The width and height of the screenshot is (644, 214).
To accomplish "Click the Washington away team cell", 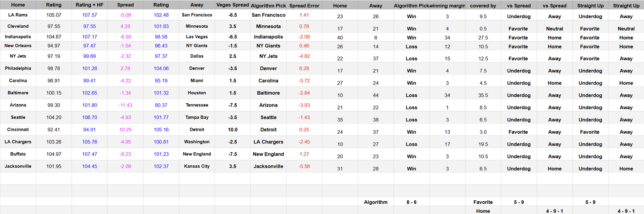I will (197, 142).
